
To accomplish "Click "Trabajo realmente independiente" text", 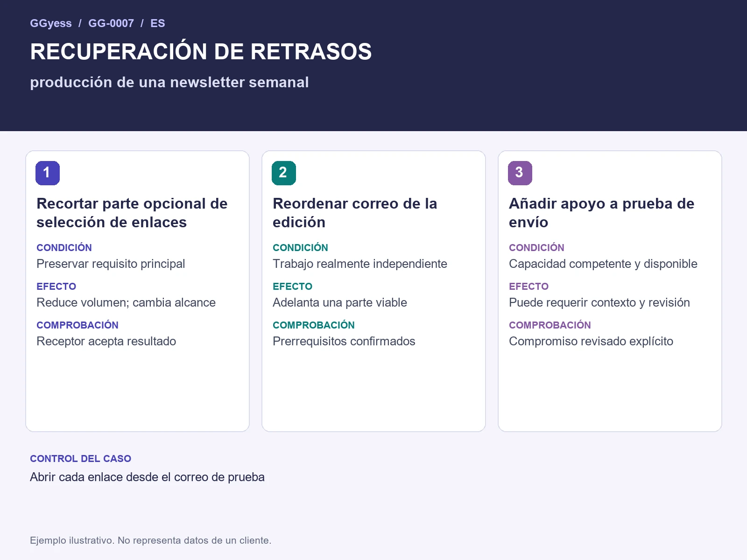I will [360, 264].
